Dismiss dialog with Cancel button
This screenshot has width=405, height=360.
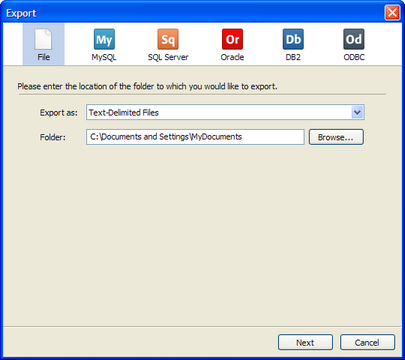tap(367, 342)
